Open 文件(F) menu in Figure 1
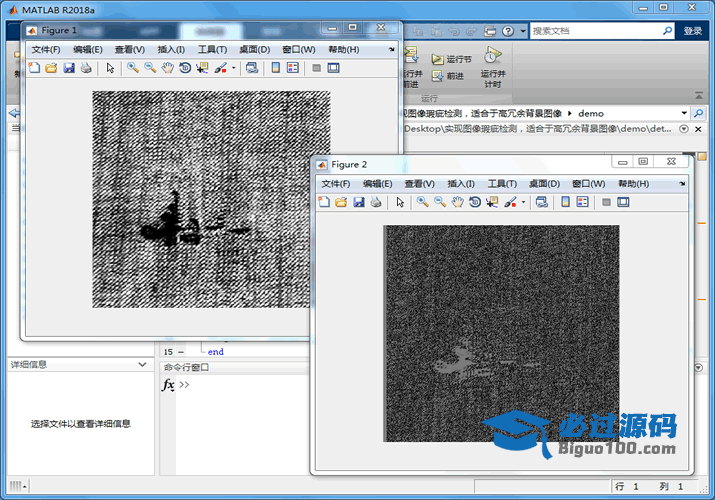Image resolution: width=715 pixels, height=500 pixels. pyautogui.click(x=45, y=49)
